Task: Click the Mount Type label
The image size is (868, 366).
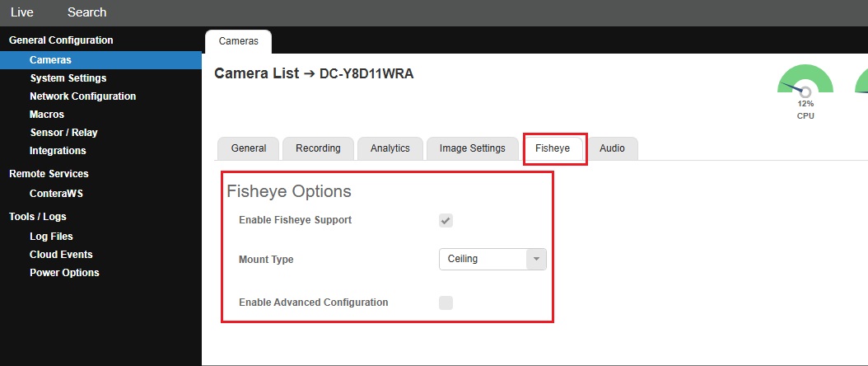Action: (x=266, y=260)
